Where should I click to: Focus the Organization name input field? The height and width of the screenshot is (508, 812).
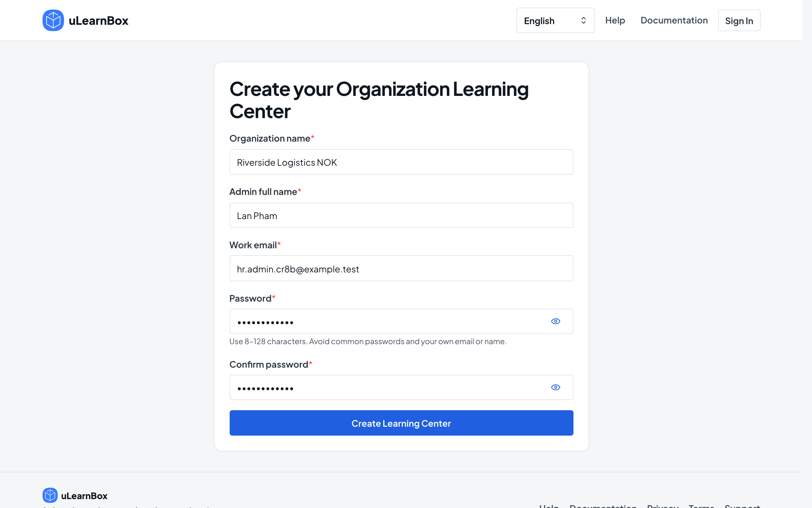pyautogui.click(x=401, y=162)
